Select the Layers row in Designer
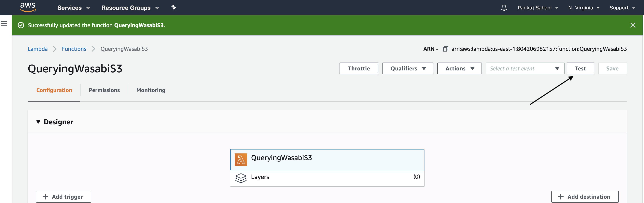644x203 pixels. pos(327,178)
